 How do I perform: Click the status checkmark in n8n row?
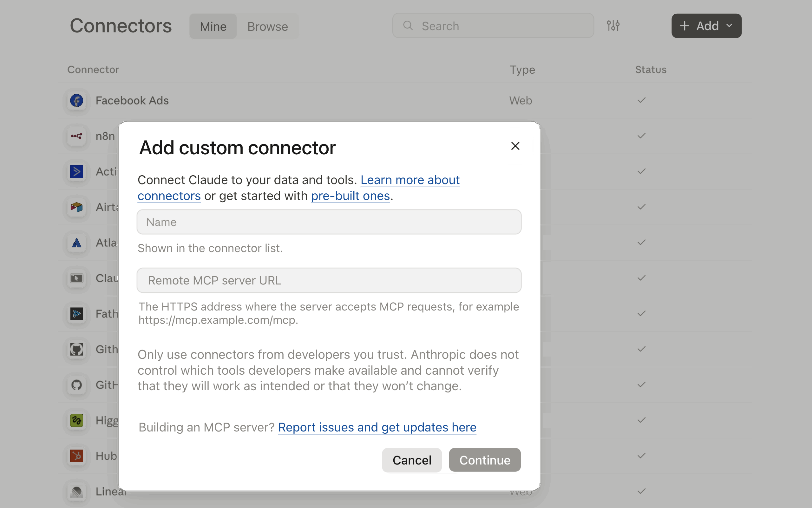pyautogui.click(x=641, y=136)
